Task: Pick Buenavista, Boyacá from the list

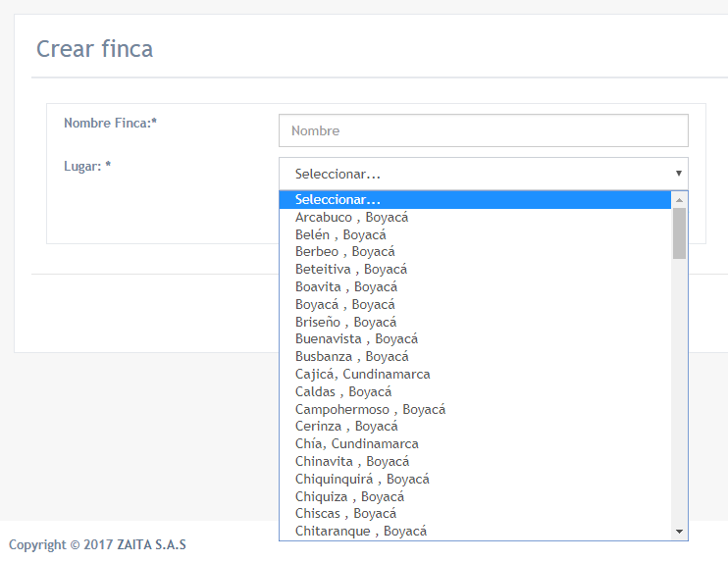Action: pos(475,338)
